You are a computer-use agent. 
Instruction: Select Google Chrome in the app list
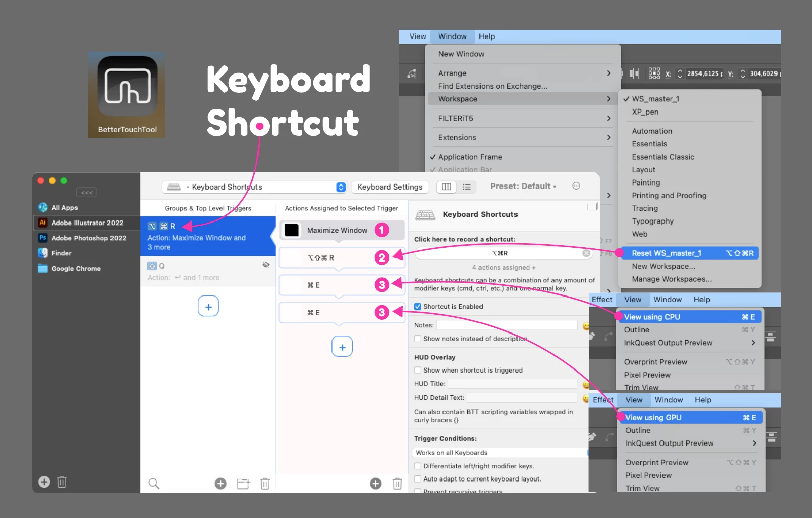[86, 268]
